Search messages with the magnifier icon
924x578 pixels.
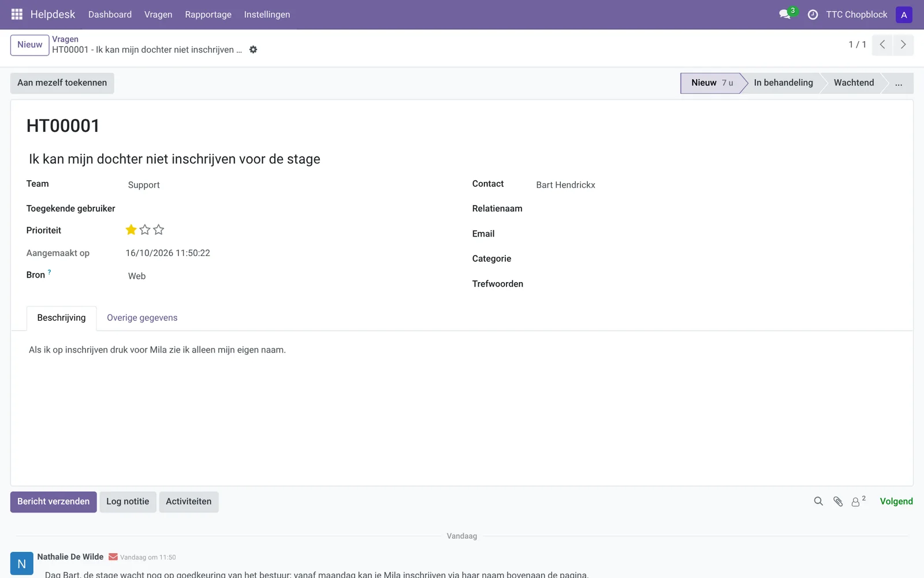[818, 501]
